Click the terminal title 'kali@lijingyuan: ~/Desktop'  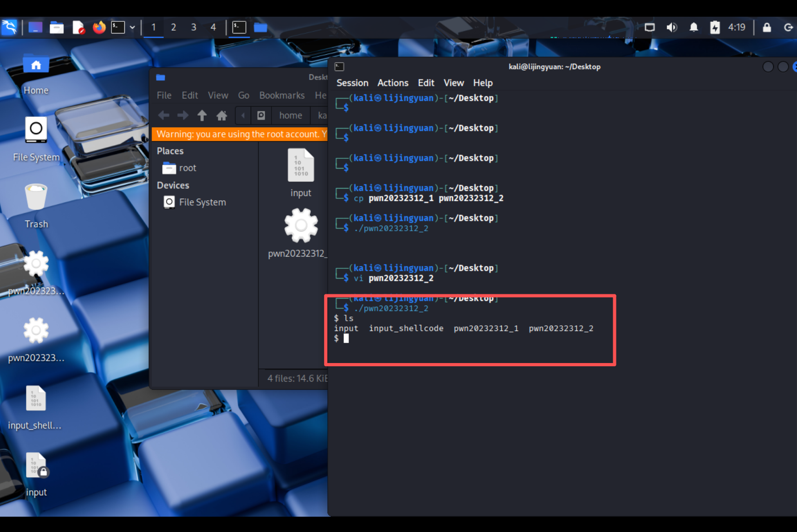point(555,67)
